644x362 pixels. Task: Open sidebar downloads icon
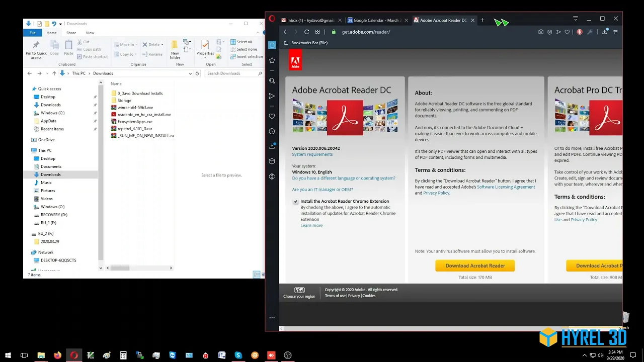[272, 146]
